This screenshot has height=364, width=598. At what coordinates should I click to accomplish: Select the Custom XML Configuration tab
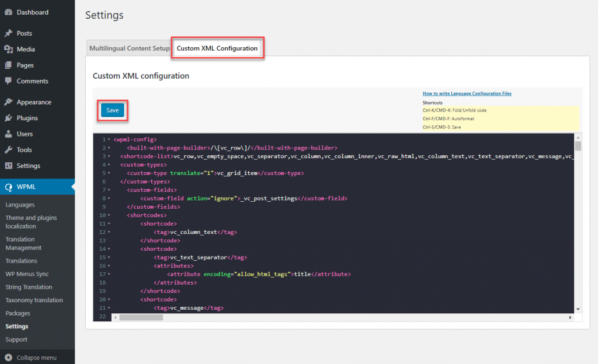217,48
